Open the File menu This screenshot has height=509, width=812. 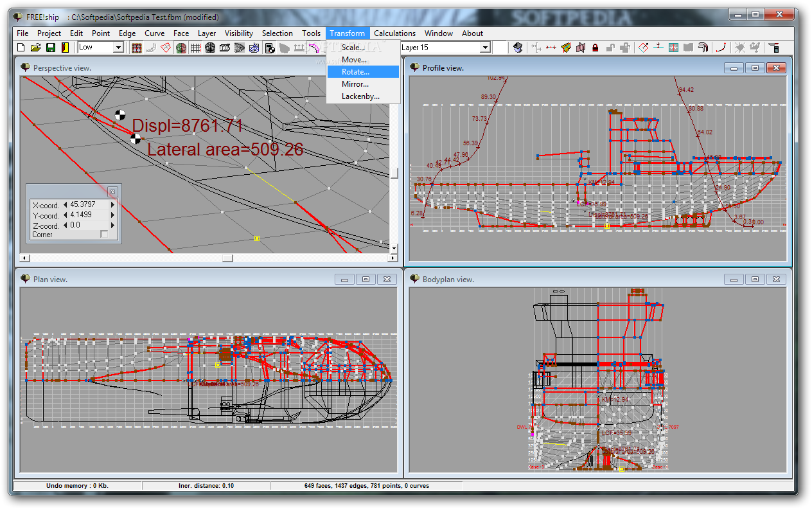tap(22, 33)
